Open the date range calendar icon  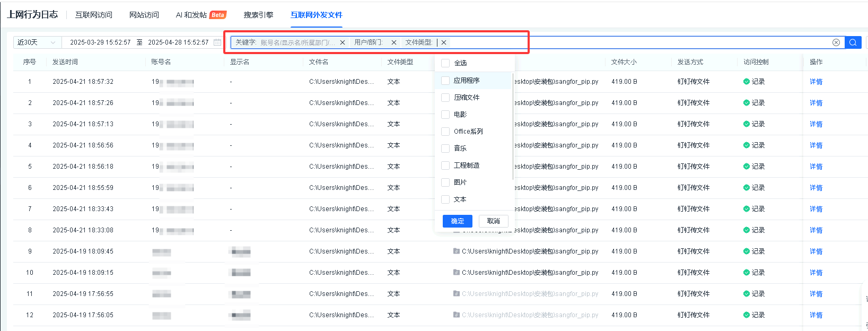pos(217,42)
